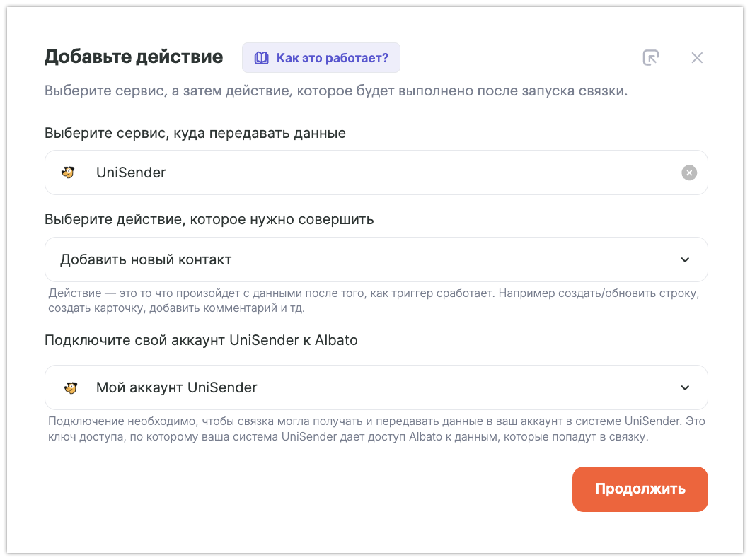This screenshot has width=750, height=560.
Task: Open the "Как это работает?" help
Action: click(x=332, y=58)
